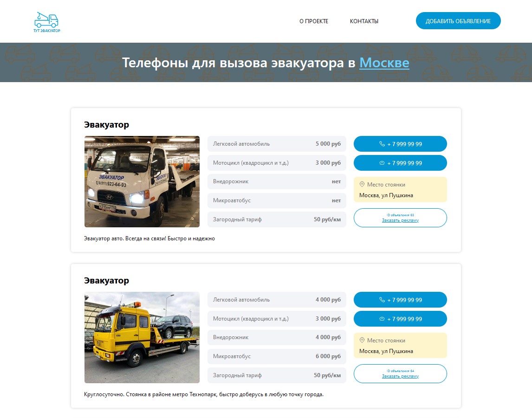The image size is (532, 418).
Task: Select the Микроавтобус 6 000 руб row
Action: 277,356
